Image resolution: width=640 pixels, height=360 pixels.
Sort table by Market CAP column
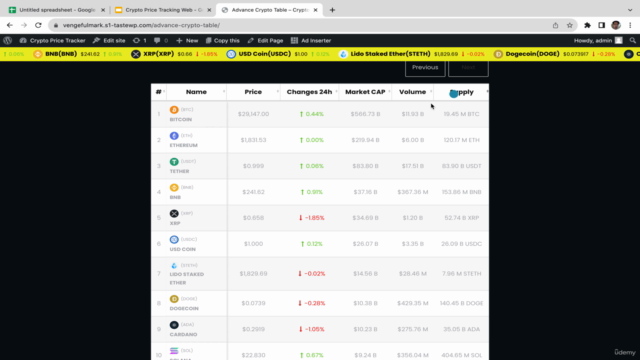click(365, 92)
